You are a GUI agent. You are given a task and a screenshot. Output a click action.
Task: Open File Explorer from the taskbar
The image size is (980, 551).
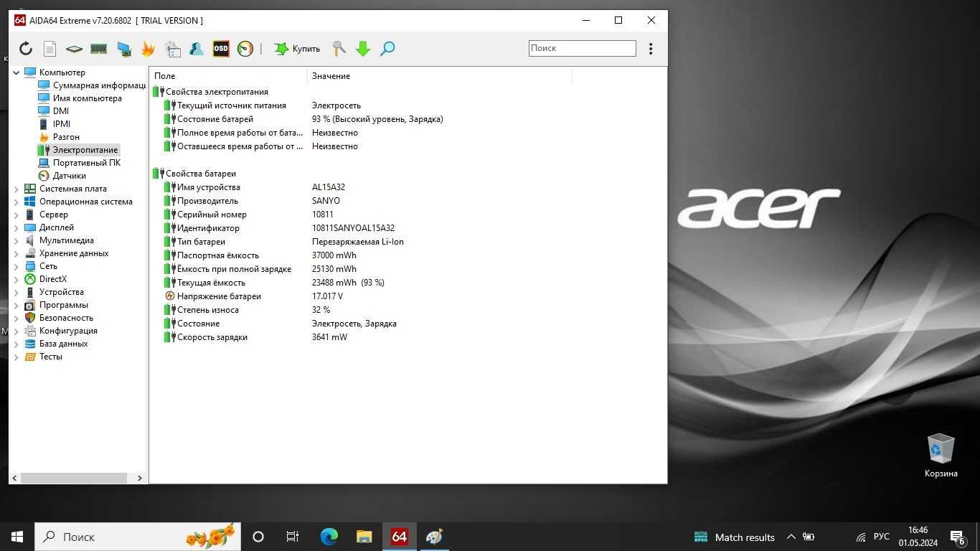(364, 537)
